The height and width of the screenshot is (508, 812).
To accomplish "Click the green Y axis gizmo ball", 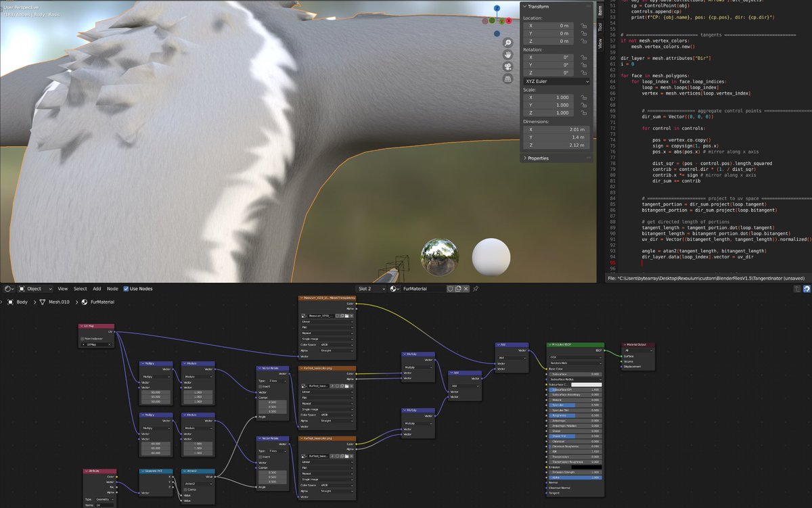I will (501, 21).
